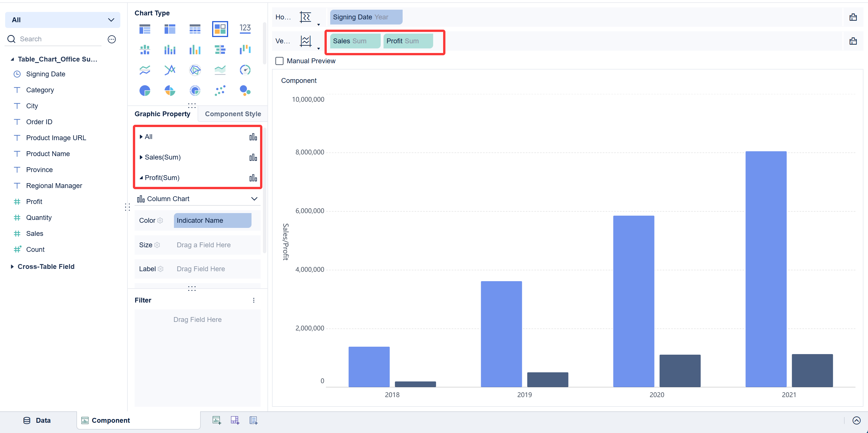This screenshot has width=868, height=433.
Task: Switch to the Component Style tab
Action: click(x=233, y=114)
